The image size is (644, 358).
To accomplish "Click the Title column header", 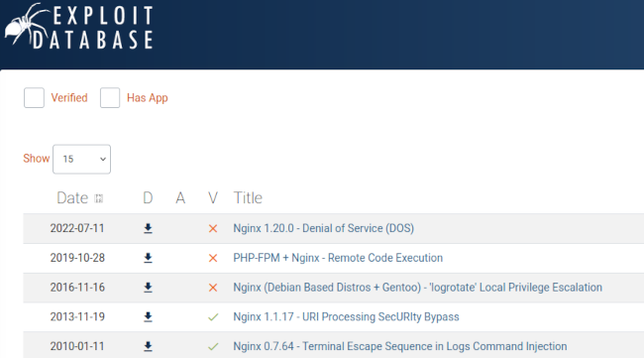I will [248, 198].
